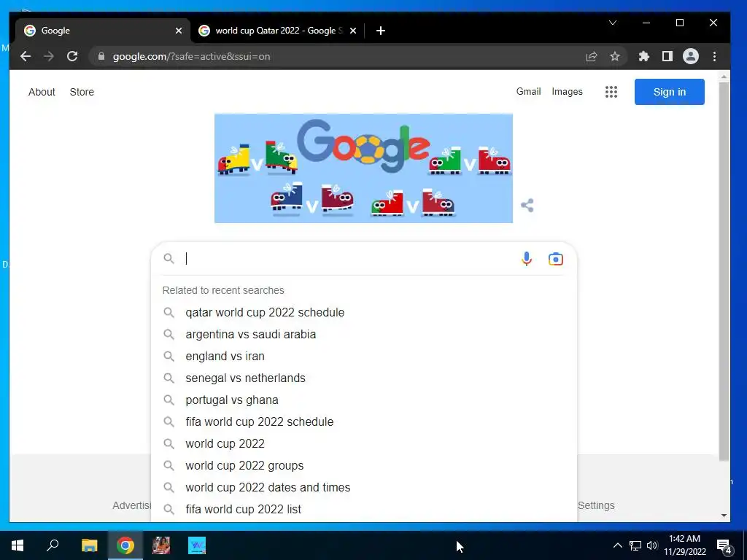Share the Google Doodle
Image resolution: width=747 pixels, height=560 pixels.
click(x=527, y=205)
